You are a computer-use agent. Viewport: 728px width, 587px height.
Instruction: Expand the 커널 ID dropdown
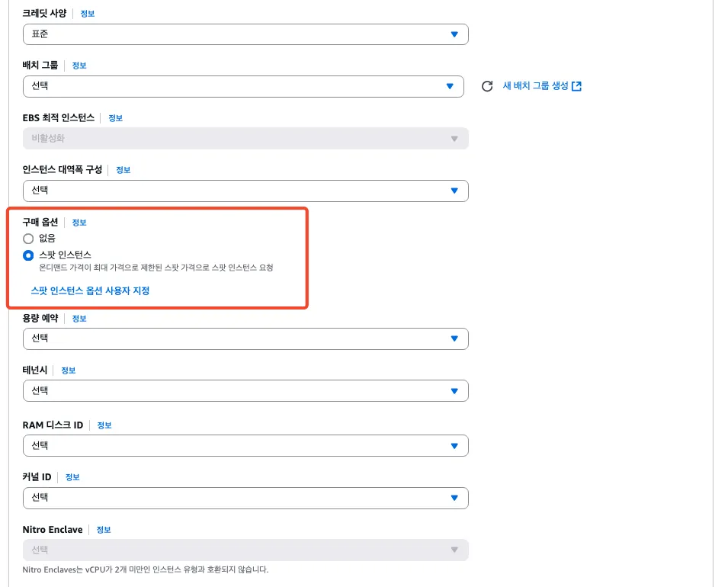click(245, 498)
